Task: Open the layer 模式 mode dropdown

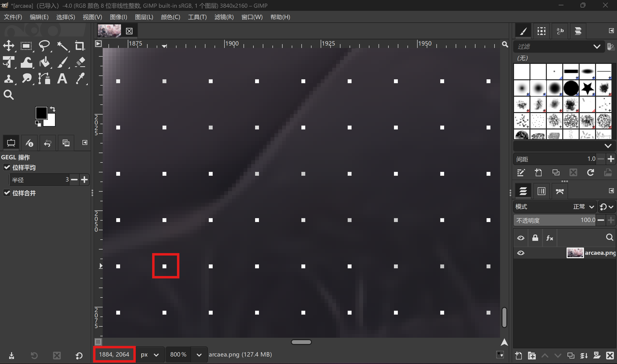Action: (555, 207)
